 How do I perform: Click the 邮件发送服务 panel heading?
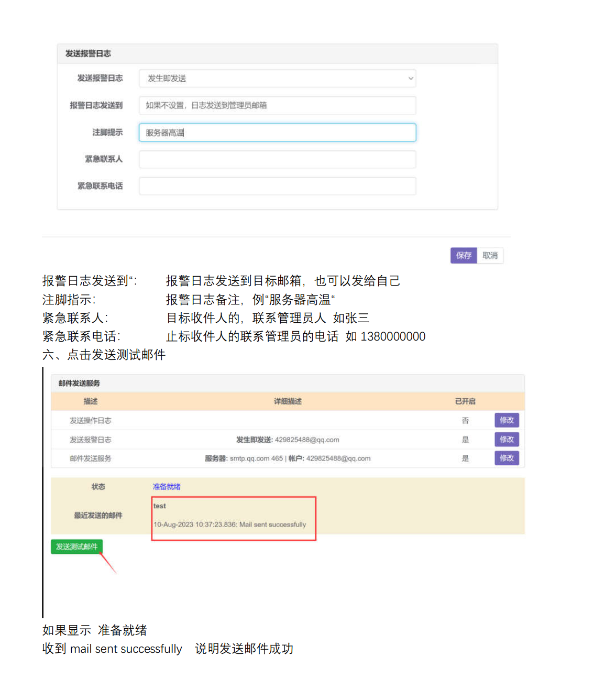pyautogui.click(x=79, y=384)
